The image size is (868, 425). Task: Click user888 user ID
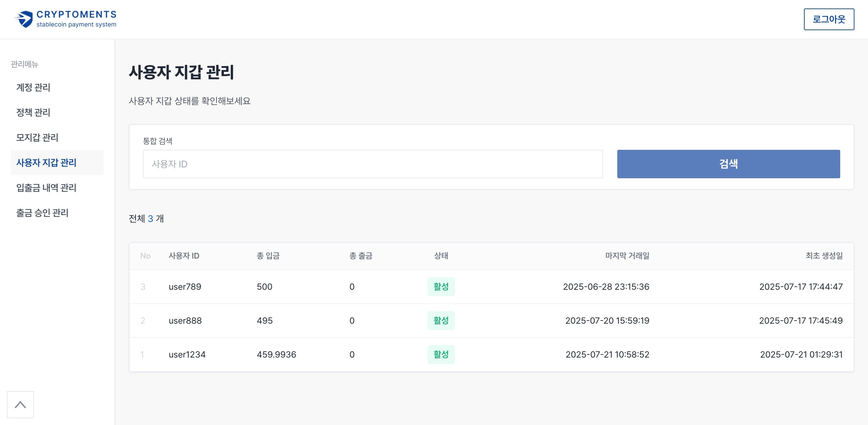(x=185, y=321)
